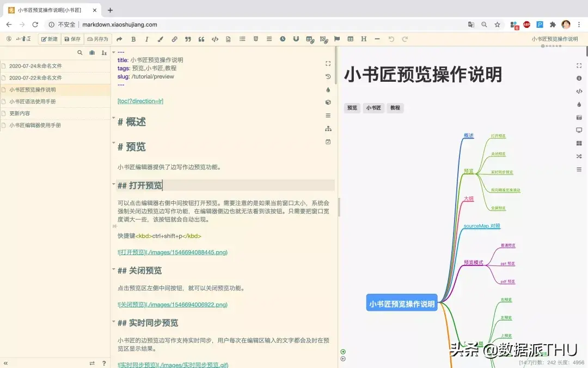Click the [toc!?direction=lr] link in editor

point(140,101)
